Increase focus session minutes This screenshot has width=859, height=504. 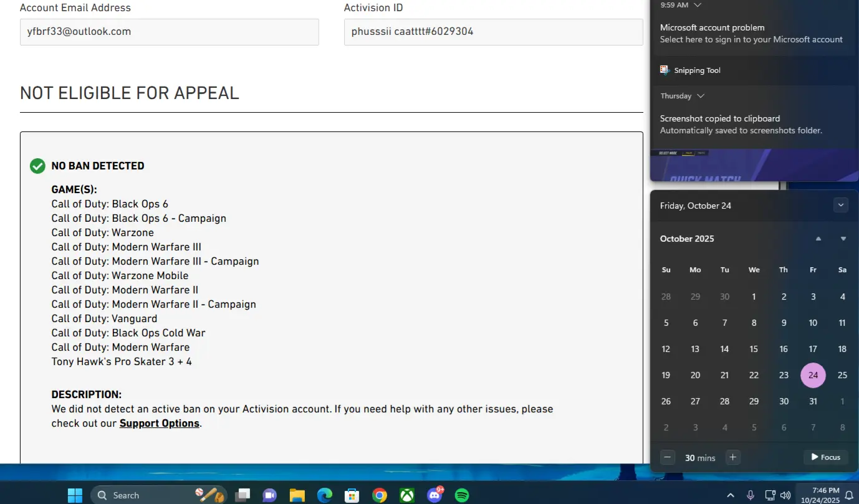733,457
